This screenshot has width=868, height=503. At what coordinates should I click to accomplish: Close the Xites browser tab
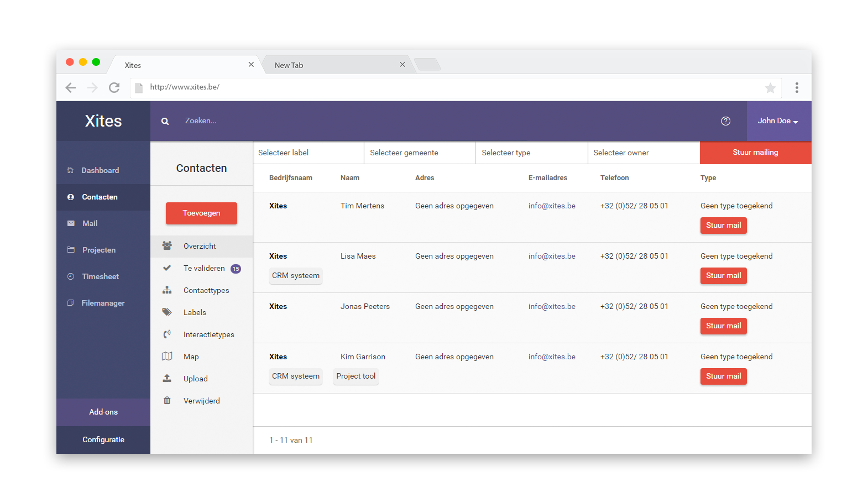251,65
